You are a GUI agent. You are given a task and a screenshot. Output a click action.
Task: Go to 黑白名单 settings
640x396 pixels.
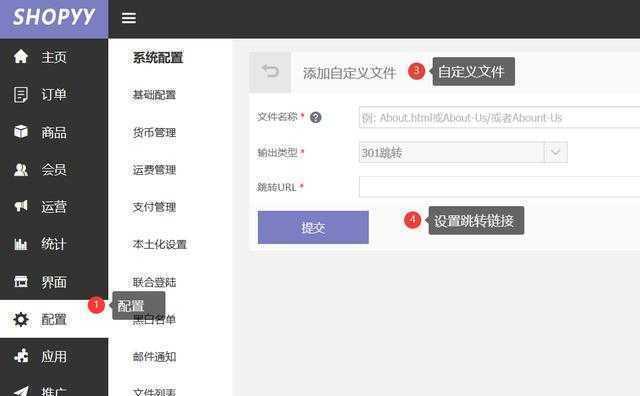pos(154,320)
